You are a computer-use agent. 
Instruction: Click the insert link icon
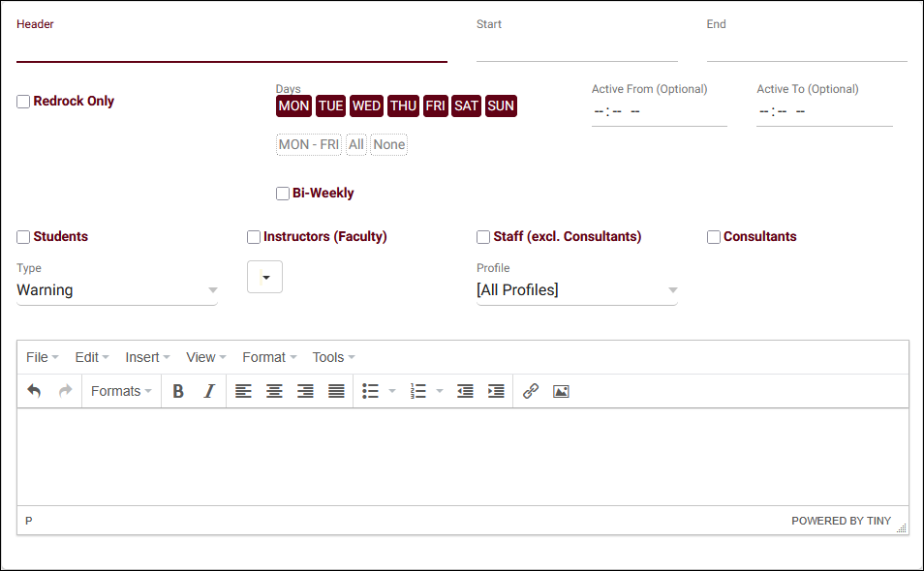pyautogui.click(x=531, y=391)
